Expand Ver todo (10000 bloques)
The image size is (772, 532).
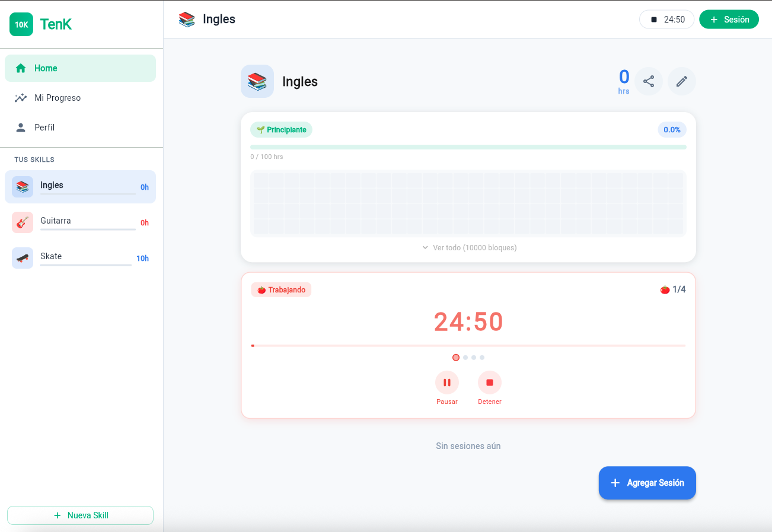pyautogui.click(x=468, y=247)
